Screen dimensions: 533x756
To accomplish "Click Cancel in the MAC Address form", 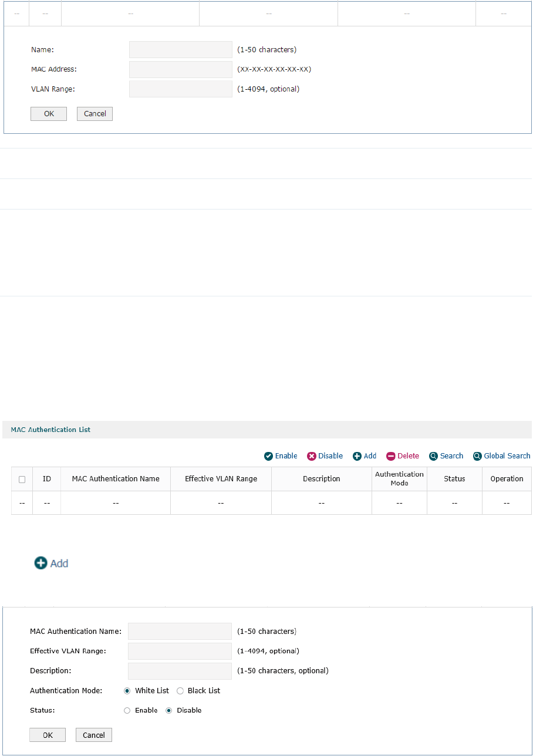I will click(x=95, y=114).
